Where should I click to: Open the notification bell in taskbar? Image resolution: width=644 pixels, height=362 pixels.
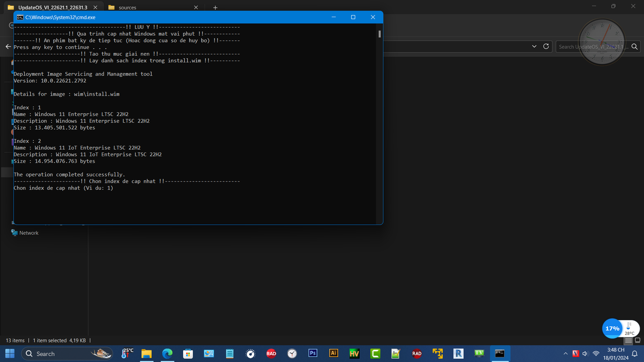click(633, 353)
